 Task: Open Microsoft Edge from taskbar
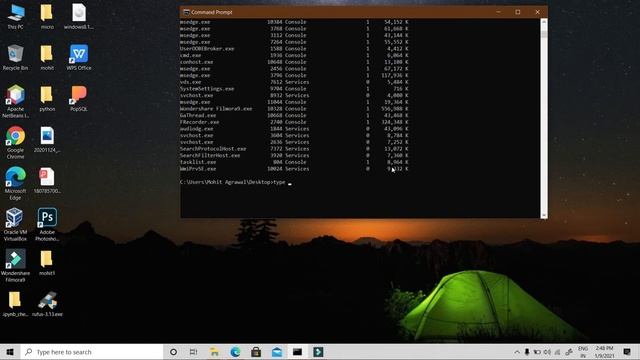click(235, 352)
